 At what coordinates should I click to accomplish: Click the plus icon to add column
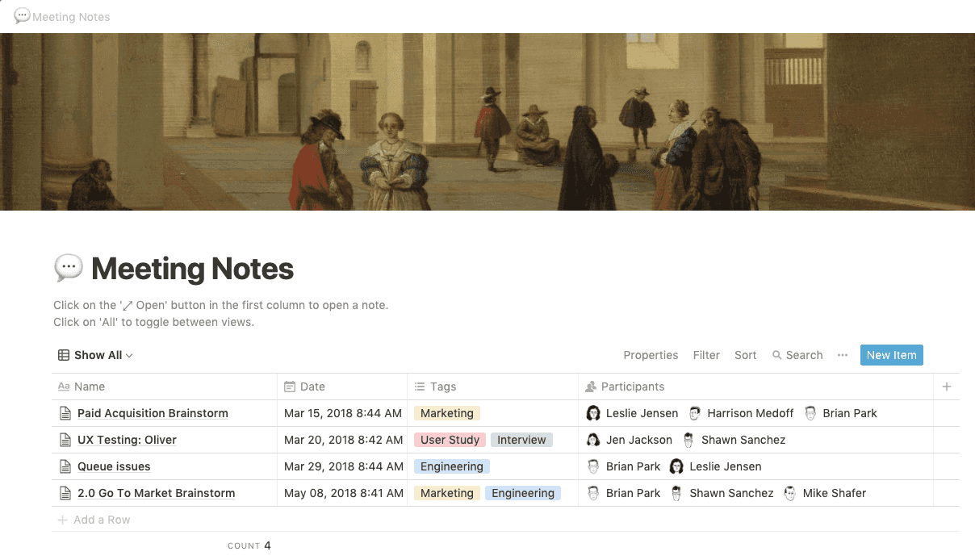point(947,387)
